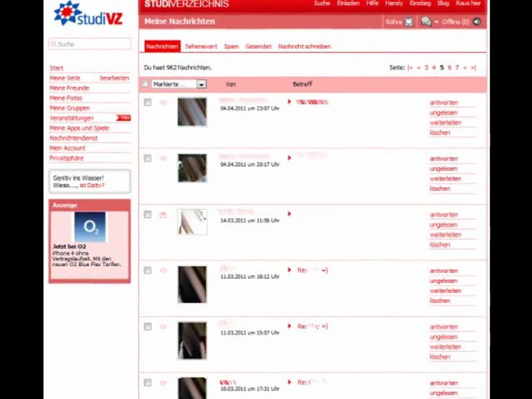
Task: Click opened-envelope icon of 14.03.2011 message
Action: click(163, 214)
